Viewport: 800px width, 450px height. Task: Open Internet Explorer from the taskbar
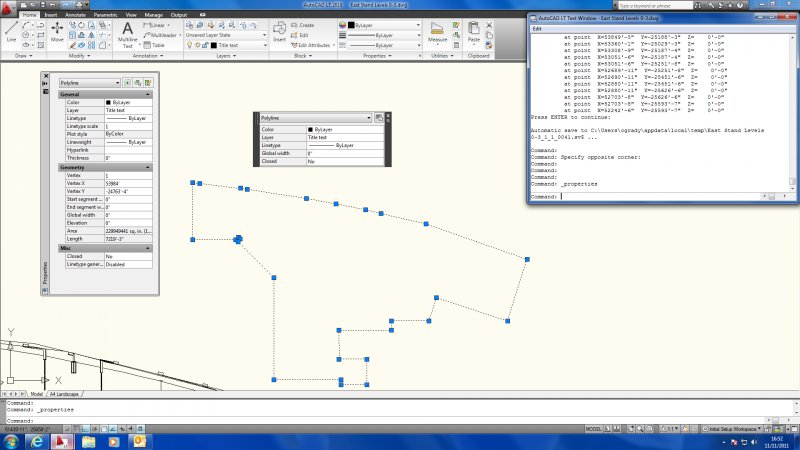37,442
